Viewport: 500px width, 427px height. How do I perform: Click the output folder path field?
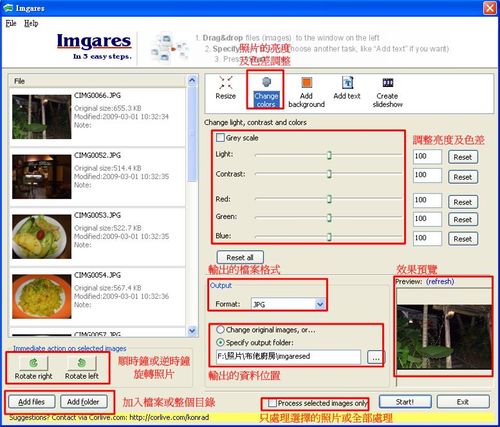pos(288,356)
